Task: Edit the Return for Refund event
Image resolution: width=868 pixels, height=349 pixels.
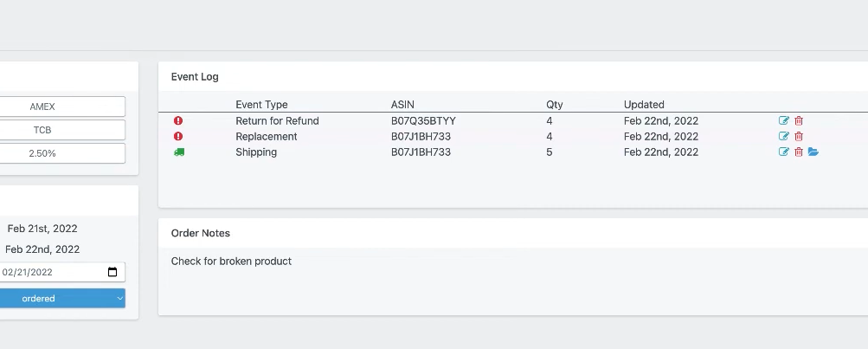Action: 784,121
